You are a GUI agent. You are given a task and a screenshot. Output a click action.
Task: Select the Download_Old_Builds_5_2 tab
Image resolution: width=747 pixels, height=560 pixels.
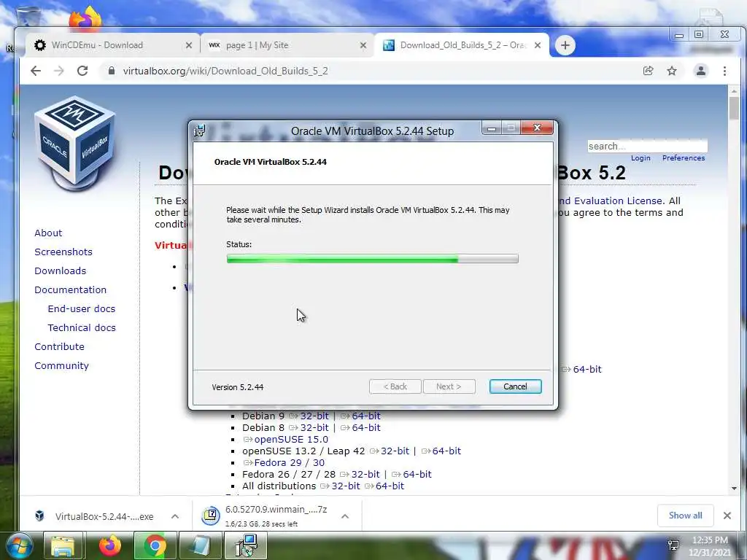point(462,45)
